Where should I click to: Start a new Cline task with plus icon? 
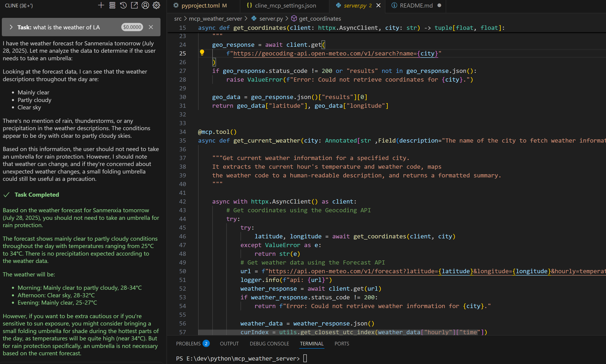[101, 5]
